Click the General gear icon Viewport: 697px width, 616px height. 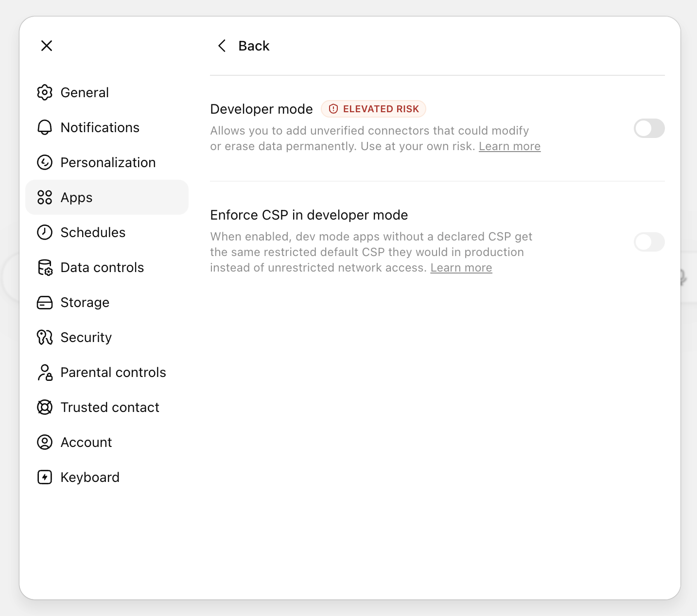point(45,92)
